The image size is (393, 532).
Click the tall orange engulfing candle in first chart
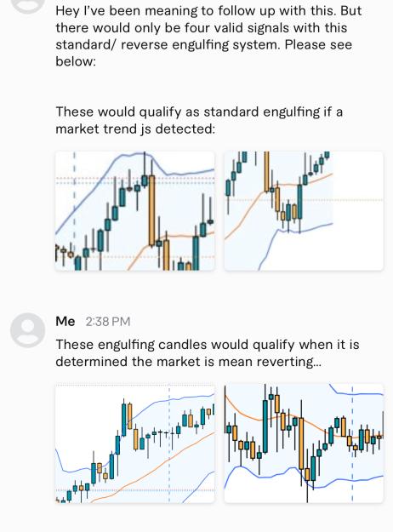(152, 210)
